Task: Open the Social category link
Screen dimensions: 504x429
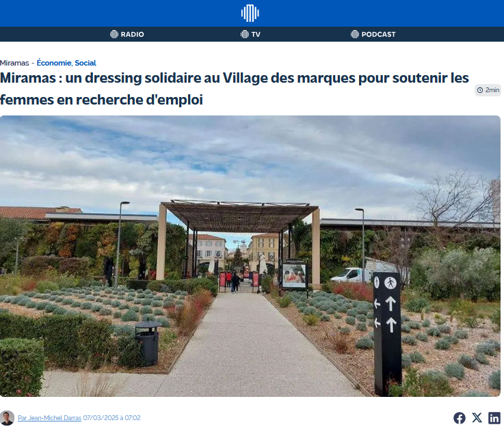Action: pyautogui.click(x=85, y=63)
